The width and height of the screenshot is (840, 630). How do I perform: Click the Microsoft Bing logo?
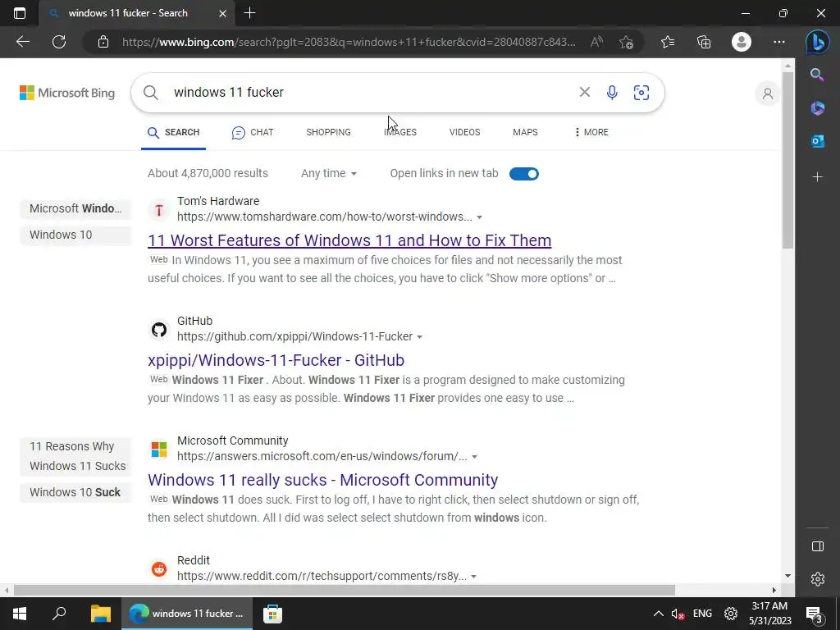point(67,93)
